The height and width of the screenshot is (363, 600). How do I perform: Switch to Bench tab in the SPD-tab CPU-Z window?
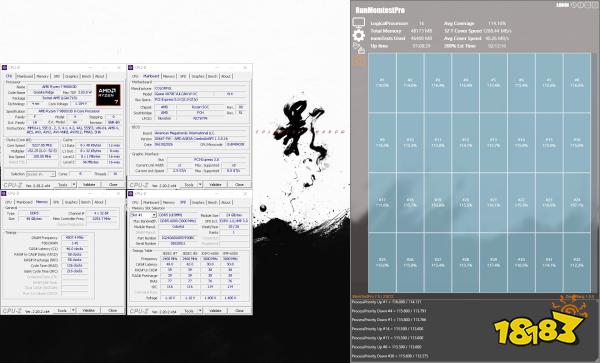[x=212, y=202]
